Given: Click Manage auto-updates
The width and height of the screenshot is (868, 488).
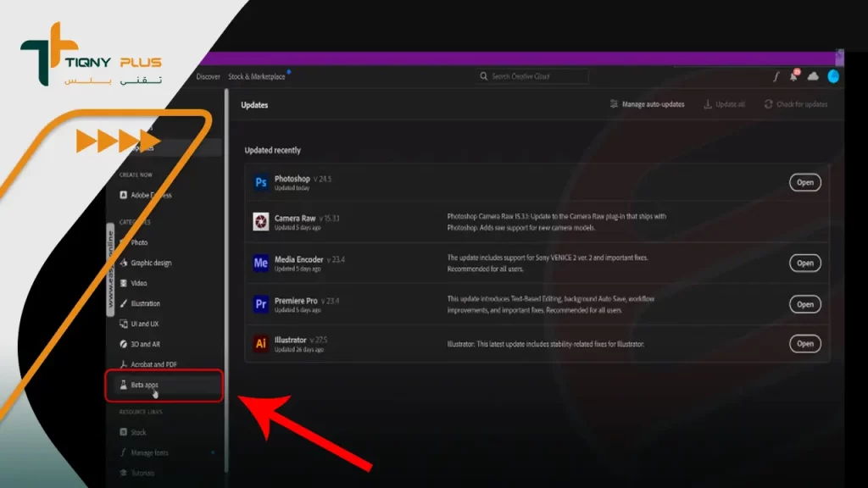Looking at the screenshot, I should coord(647,104).
